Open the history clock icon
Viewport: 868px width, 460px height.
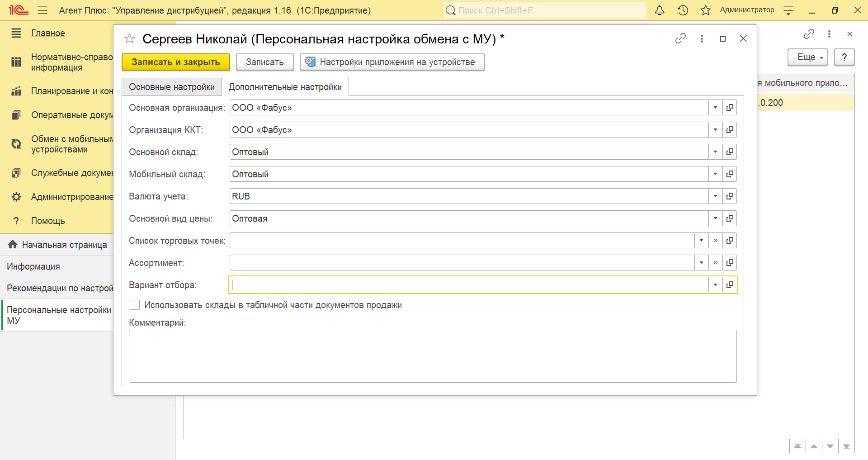(683, 10)
